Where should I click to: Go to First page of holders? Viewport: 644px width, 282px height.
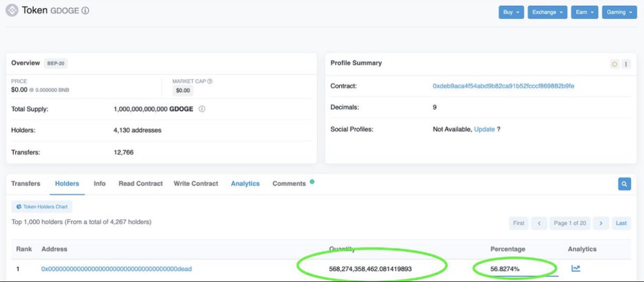coord(518,223)
